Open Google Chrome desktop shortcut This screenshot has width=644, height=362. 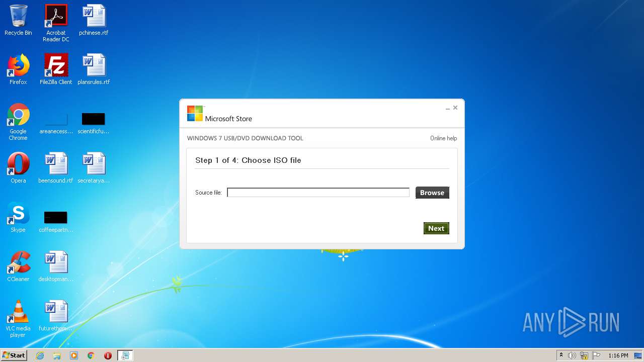pos(18,122)
